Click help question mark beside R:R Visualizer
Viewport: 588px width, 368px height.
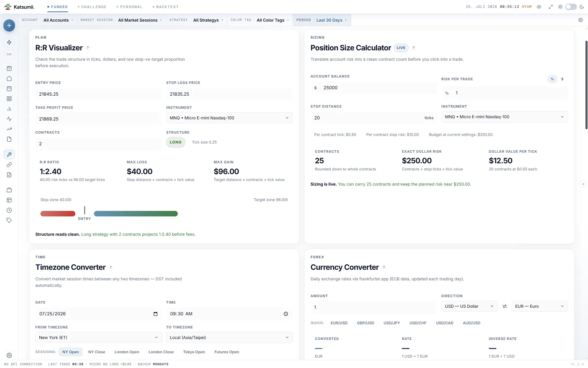pos(88,48)
